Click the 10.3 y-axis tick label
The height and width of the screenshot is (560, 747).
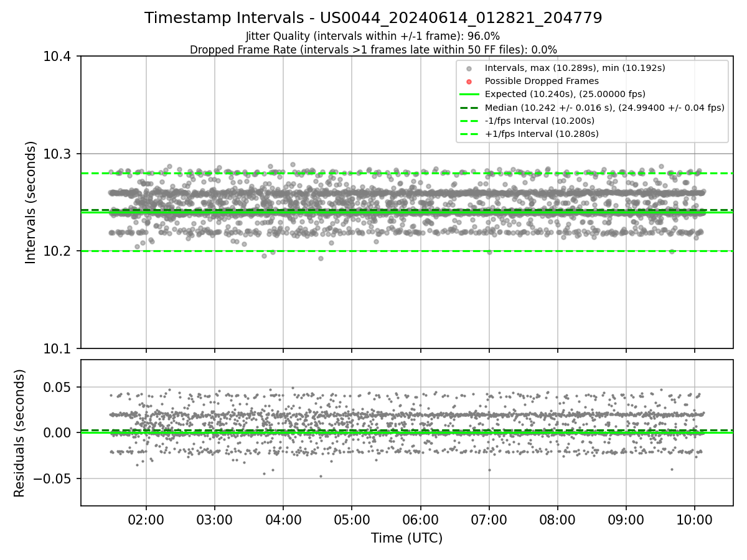(x=58, y=154)
